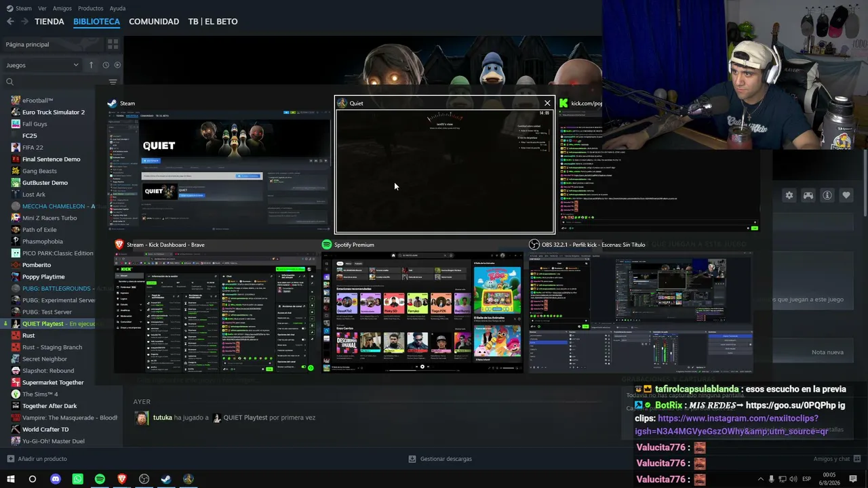Click the library search input field

[60, 82]
